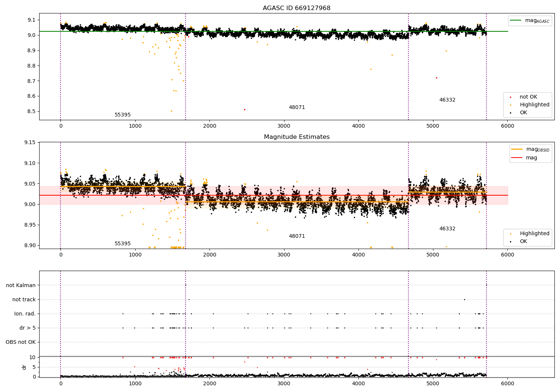Select the mag AGASC legend entry
The image size is (560, 392).
click(530, 21)
